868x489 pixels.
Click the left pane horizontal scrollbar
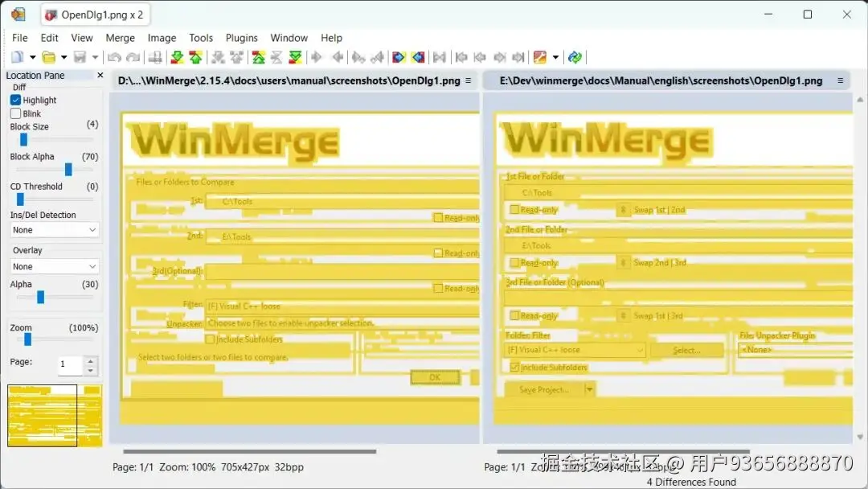tap(250, 451)
